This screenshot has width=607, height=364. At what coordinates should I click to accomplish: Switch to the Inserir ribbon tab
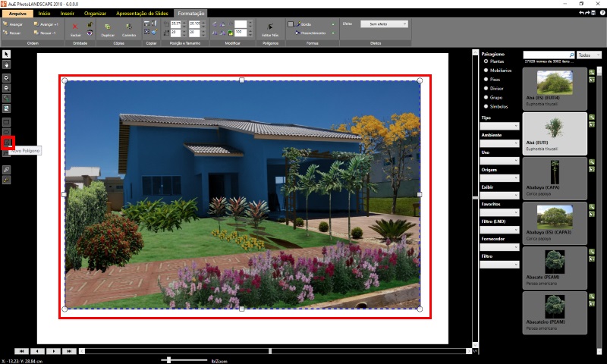tap(67, 14)
